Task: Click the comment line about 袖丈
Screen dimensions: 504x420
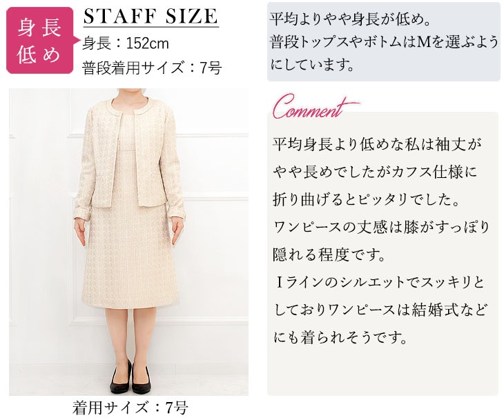Action: (378, 145)
